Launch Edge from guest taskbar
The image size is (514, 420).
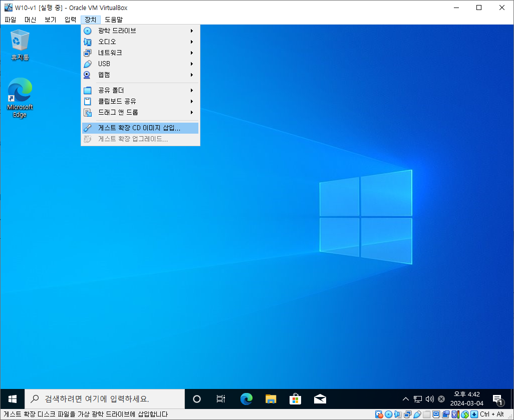[246, 399]
